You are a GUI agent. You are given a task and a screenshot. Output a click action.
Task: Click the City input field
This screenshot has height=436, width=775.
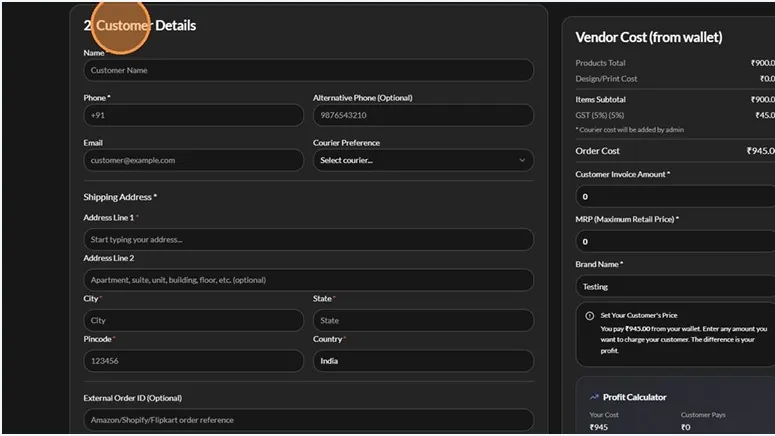click(x=193, y=320)
